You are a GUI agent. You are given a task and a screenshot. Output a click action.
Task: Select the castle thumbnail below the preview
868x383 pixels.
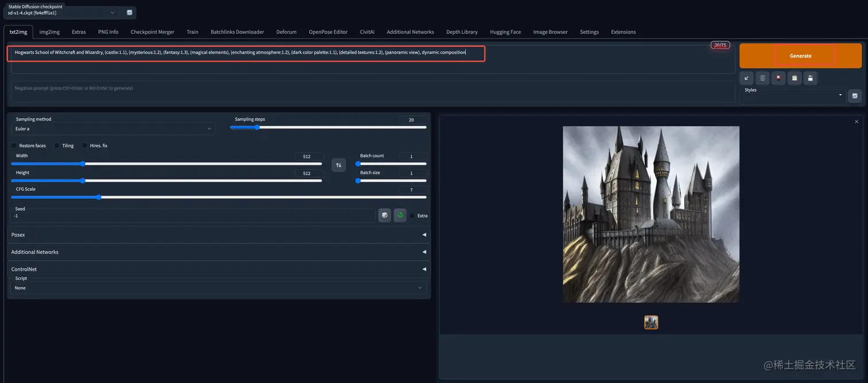coord(651,322)
